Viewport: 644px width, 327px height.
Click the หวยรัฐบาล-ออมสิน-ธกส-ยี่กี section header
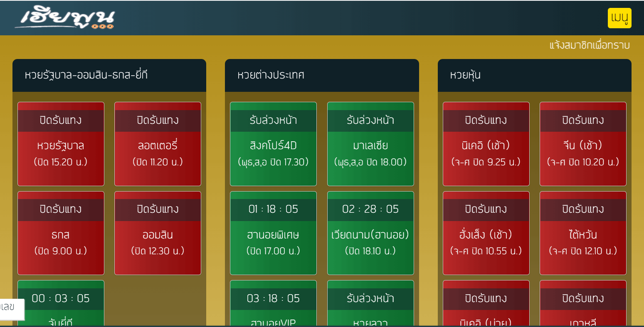pos(109,75)
